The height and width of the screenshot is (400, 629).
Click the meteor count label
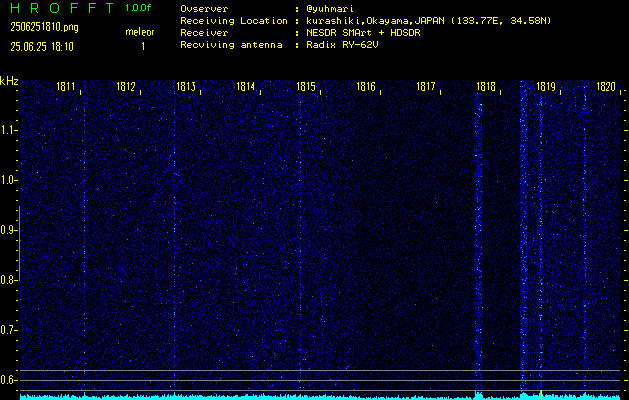coord(140,32)
